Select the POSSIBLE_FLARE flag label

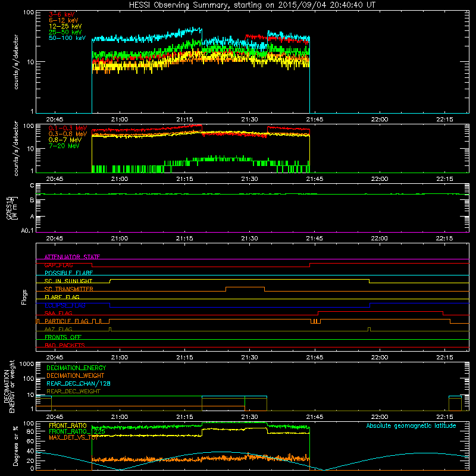68,273
